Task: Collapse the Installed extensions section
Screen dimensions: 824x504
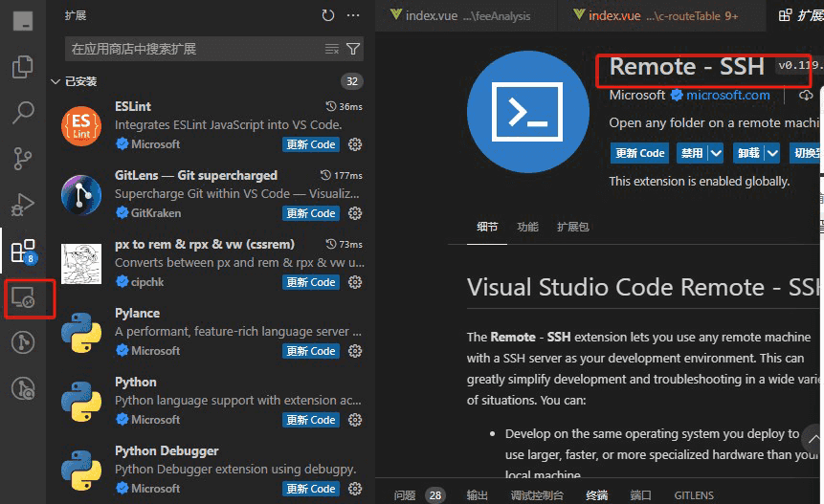Action: coord(56,81)
